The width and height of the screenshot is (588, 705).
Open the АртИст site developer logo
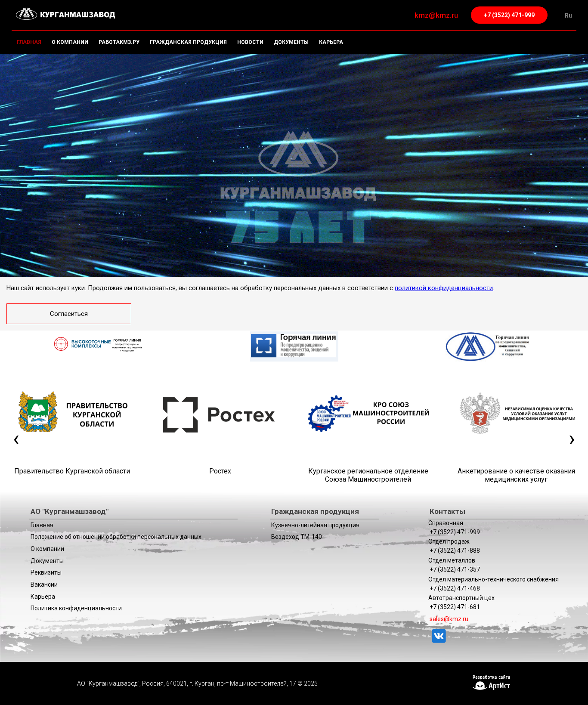pos(491,683)
